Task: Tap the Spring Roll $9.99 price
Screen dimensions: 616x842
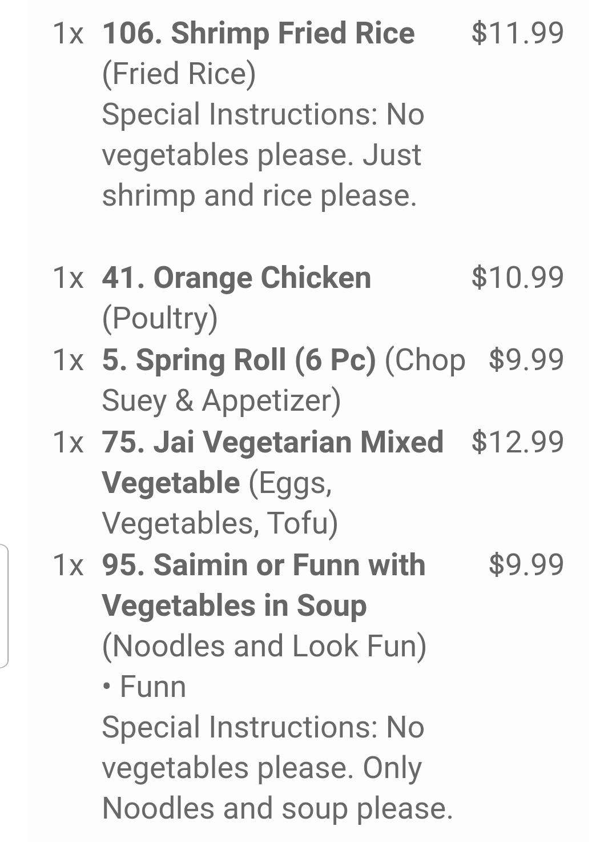Action: [x=526, y=360]
